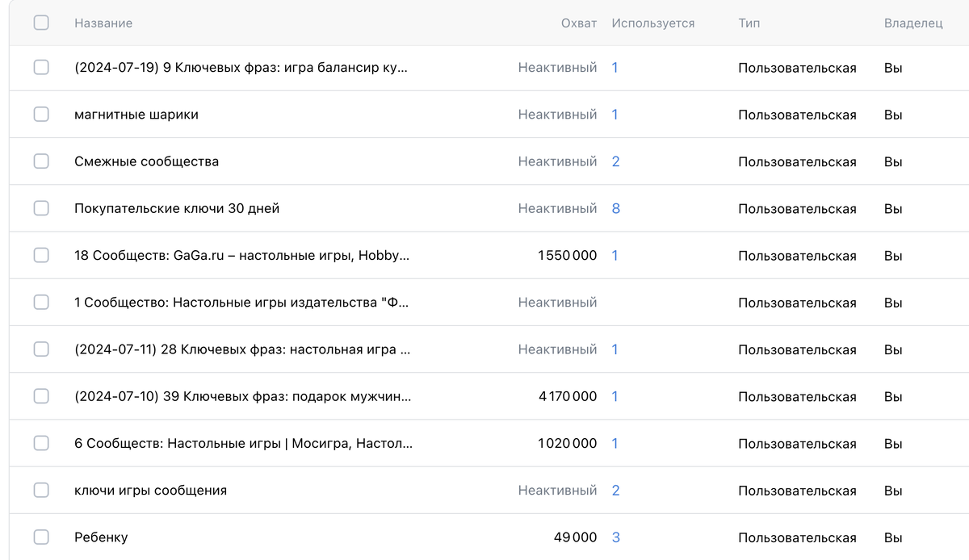Tick checkbox for Покупательские ключи 30 дней
Viewport: 969px width, 560px height.
click(41, 208)
